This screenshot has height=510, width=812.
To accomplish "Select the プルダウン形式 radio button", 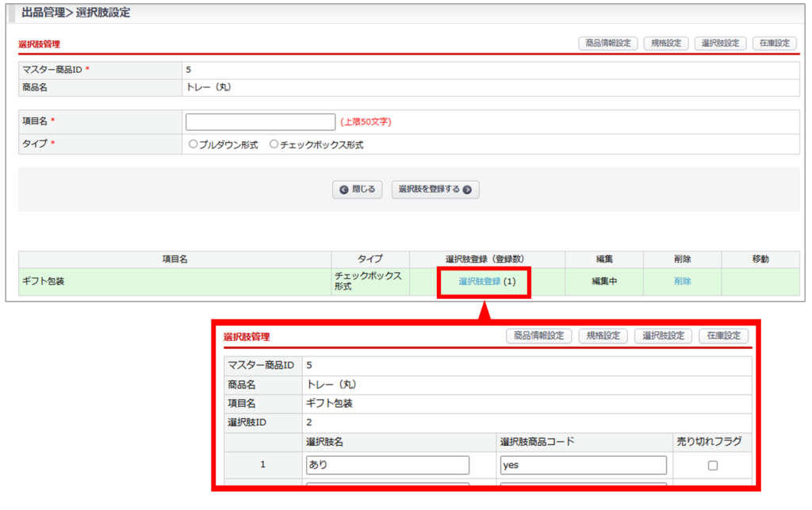I will [193, 145].
